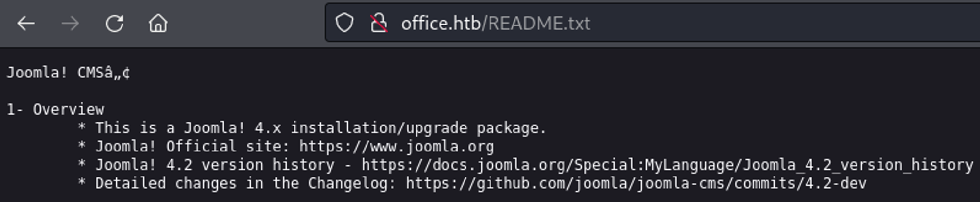The image size is (980, 202).
Task: Click the /README.txt path in the URL
Action: click(x=537, y=24)
